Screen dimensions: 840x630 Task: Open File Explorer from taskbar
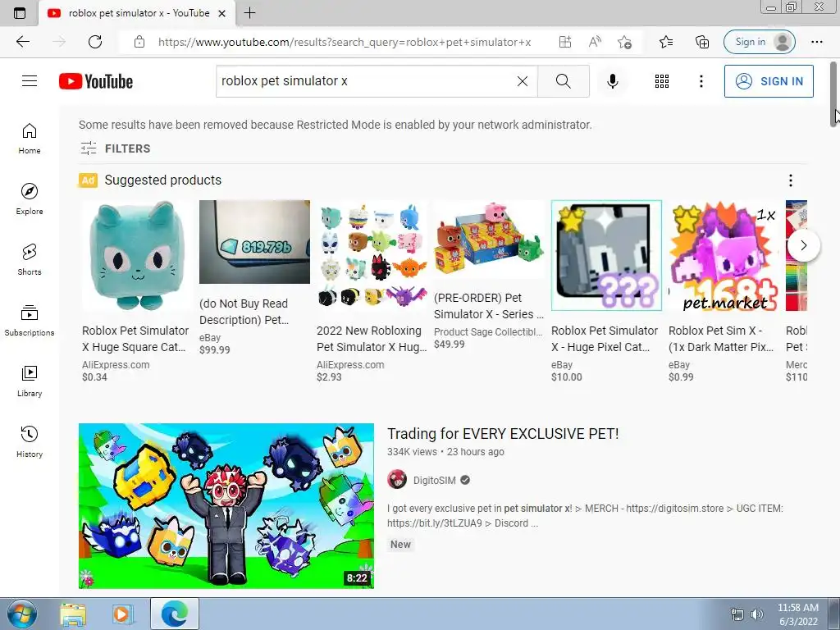point(73,614)
